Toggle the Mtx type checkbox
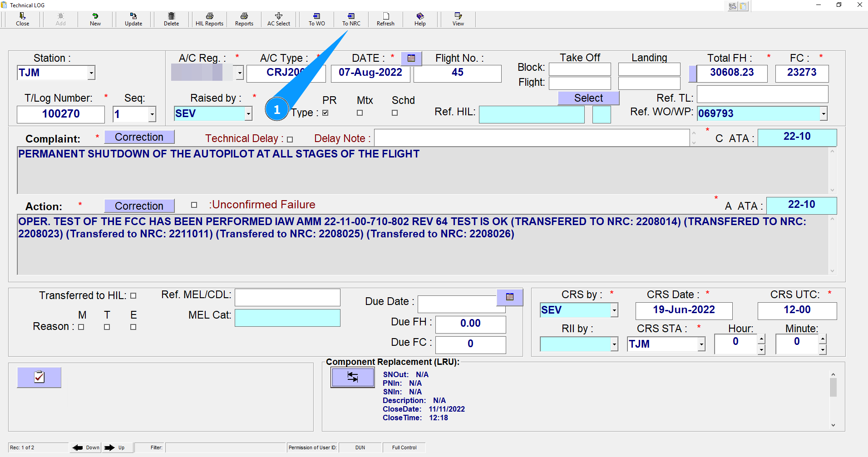The height and width of the screenshot is (457, 868). click(360, 113)
